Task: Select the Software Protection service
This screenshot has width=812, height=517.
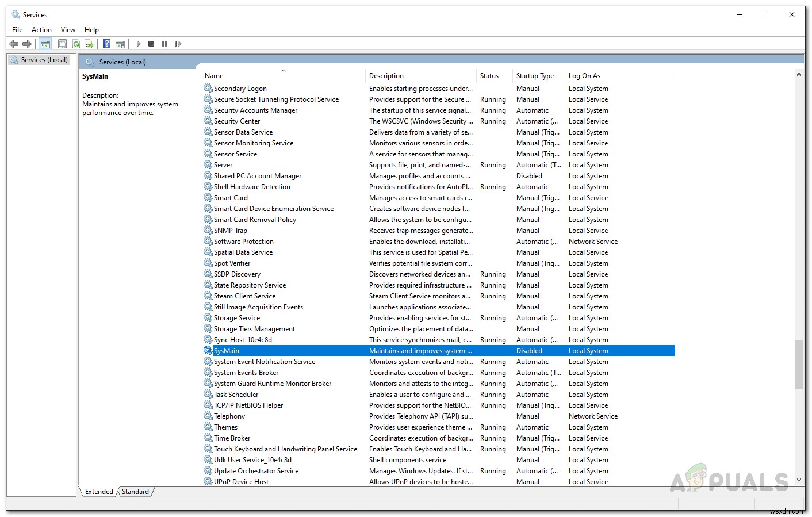Action: 439,241
